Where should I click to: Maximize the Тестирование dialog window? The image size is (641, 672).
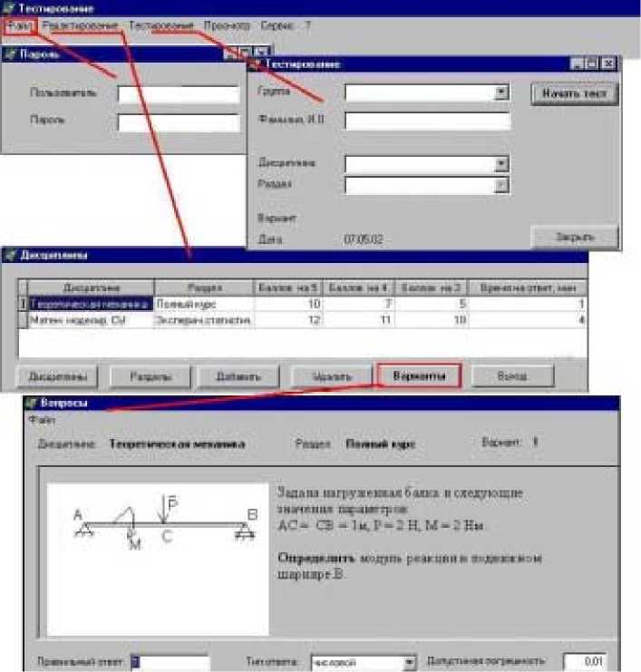(x=592, y=64)
